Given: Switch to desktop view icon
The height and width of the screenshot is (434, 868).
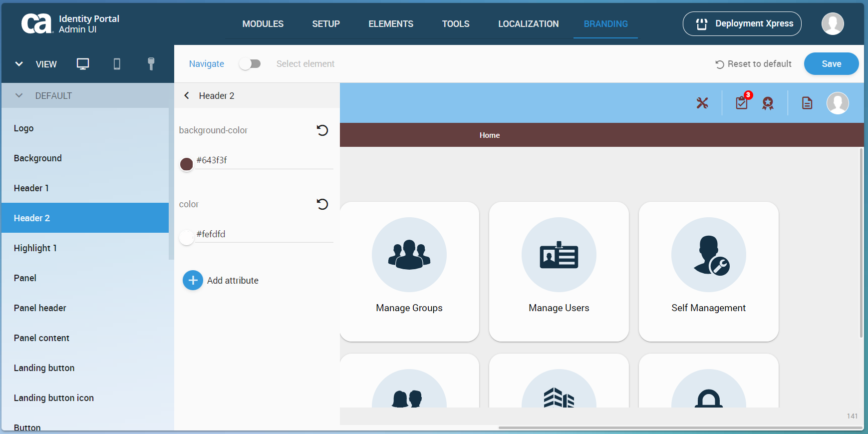Looking at the screenshot, I should click(83, 64).
